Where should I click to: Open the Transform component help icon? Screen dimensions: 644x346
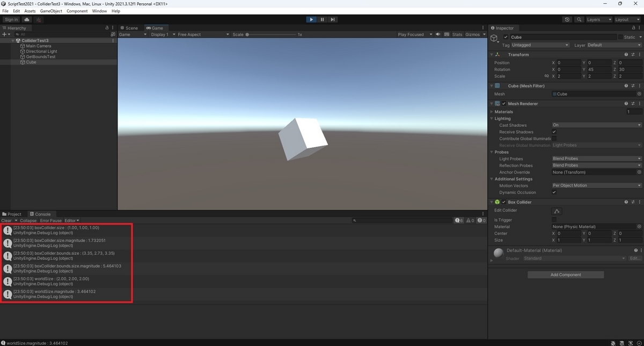click(x=626, y=54)
